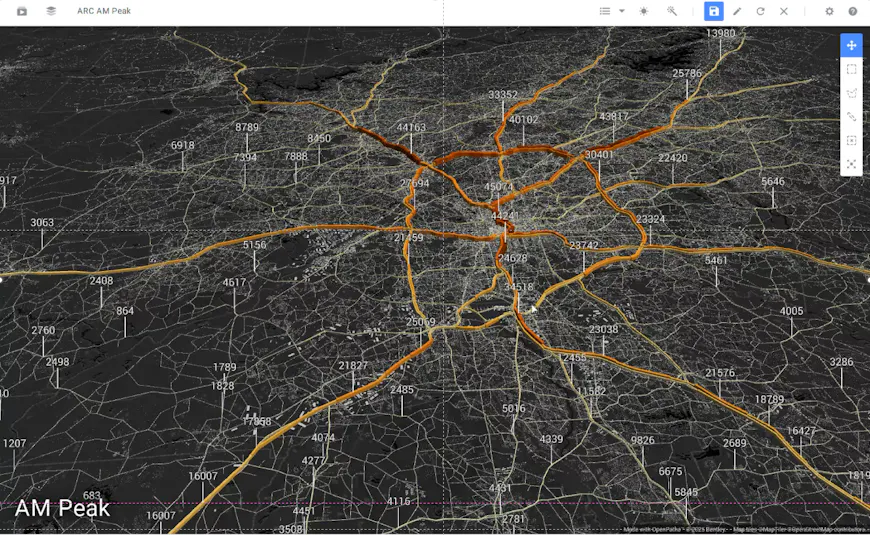Image resolution: width=870 pixels, height=535 pixels.
Task: Select the ruler measure tool
Action: [x=851, y=117]
